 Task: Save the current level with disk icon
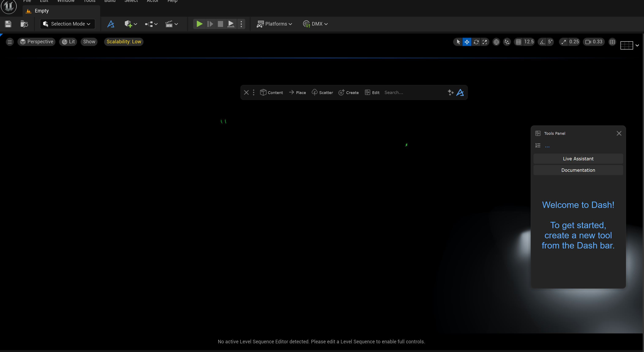(8, 24)
